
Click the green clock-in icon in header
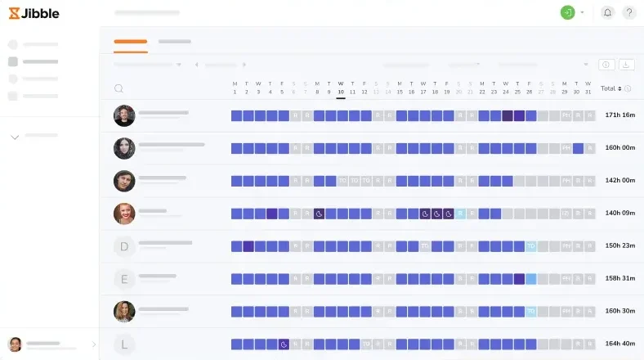pos(567,12)
